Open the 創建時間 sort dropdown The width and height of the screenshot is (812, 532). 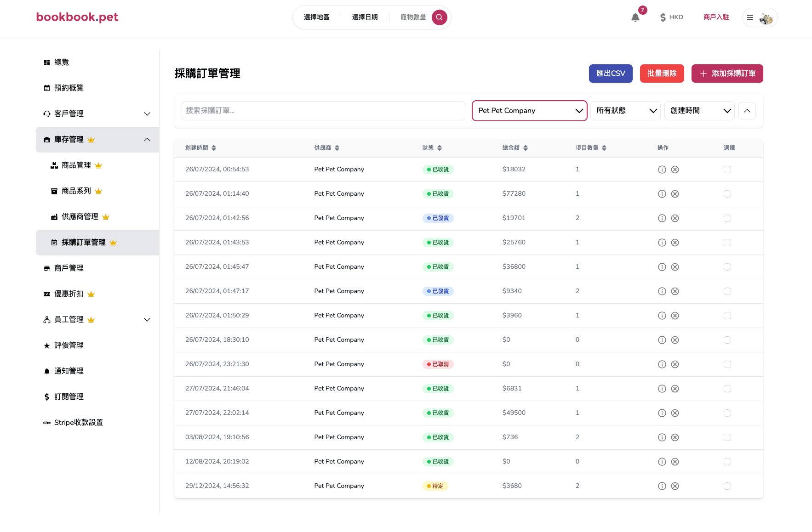[x=699, y=111]
